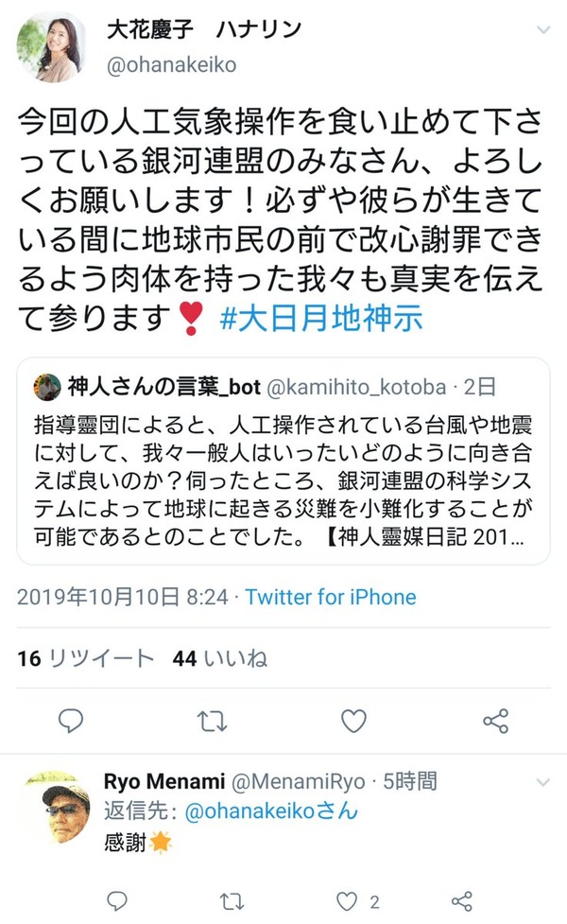Share Ryo Menami's reply
The image size is (567, 924).
[x=461, y=901]
